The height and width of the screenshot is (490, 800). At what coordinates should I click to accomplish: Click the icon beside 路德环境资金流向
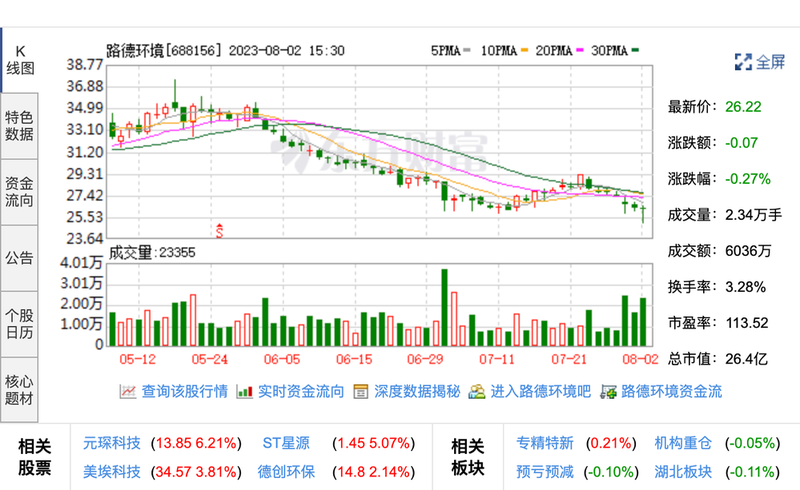click(x=607, y=392)
